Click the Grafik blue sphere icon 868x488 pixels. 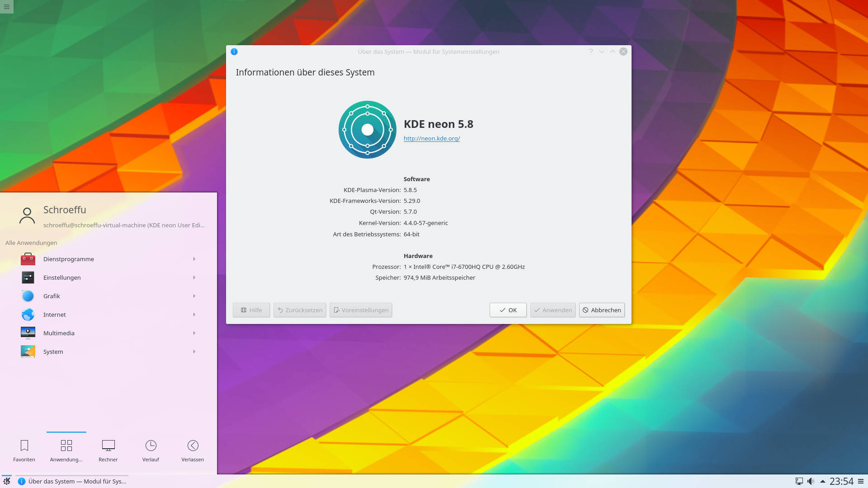[x=28, y=296]
